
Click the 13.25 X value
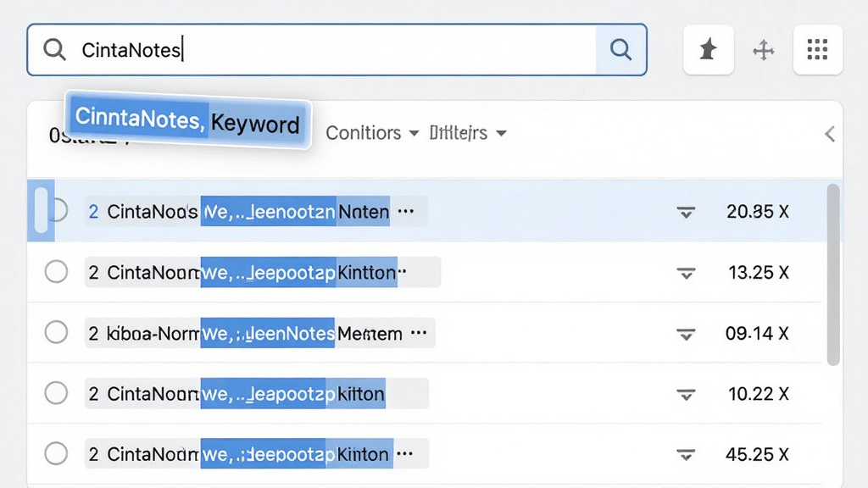pos(759,272)
